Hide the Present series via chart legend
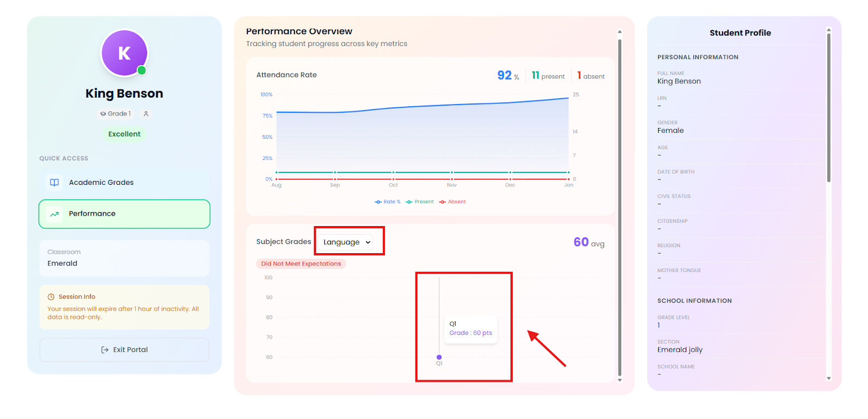Screen dimensions: 868x419 (419, 202)
